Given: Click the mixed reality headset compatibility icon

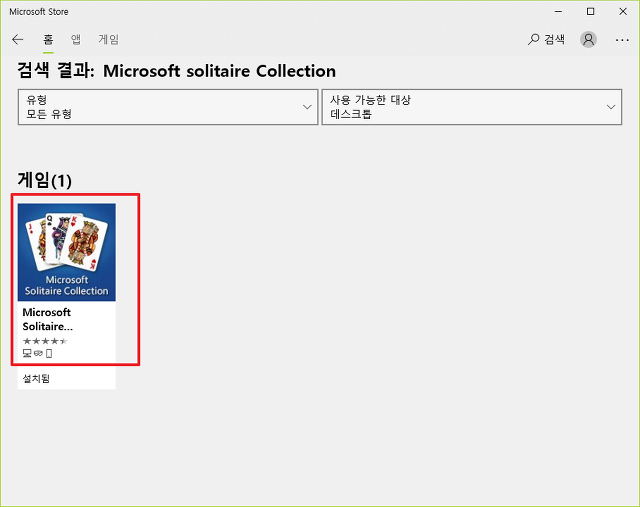Looking at the screenshot, I should 38,353.
